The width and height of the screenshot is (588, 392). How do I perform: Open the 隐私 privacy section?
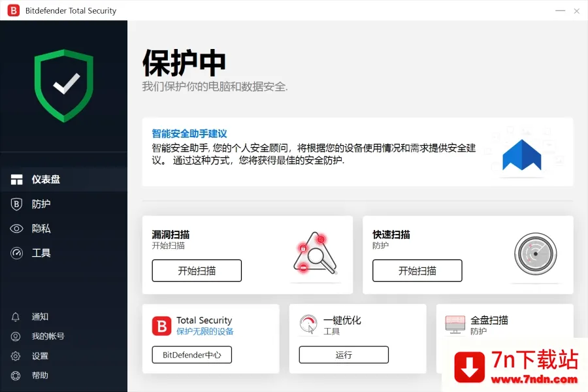point(64,229)
